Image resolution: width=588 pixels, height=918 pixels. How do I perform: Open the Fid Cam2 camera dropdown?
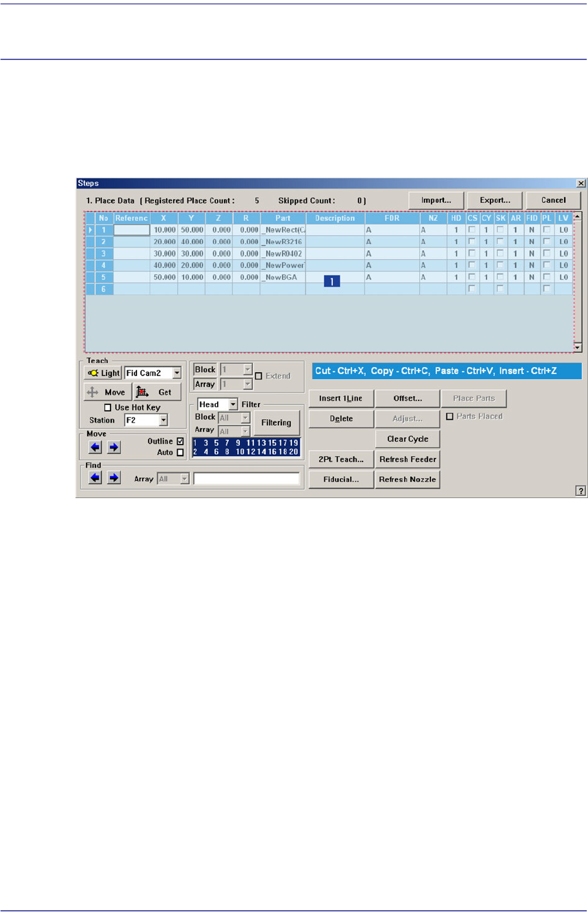176,373
